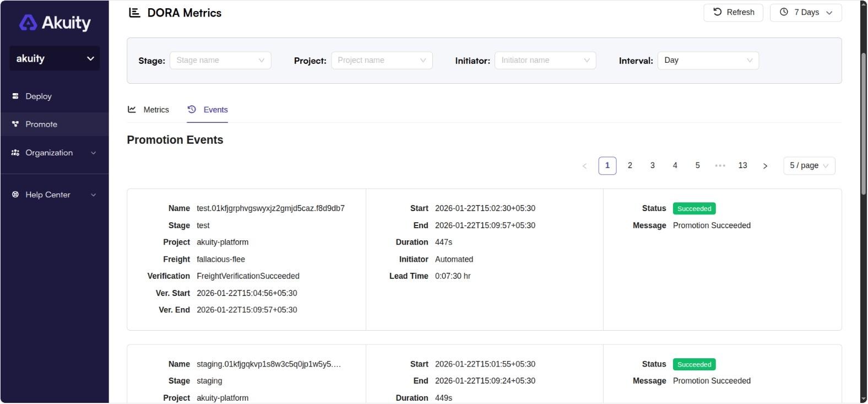Expand the Help Center chevron
The width and height of the screenshot is (868, 404).
[93, 195]
